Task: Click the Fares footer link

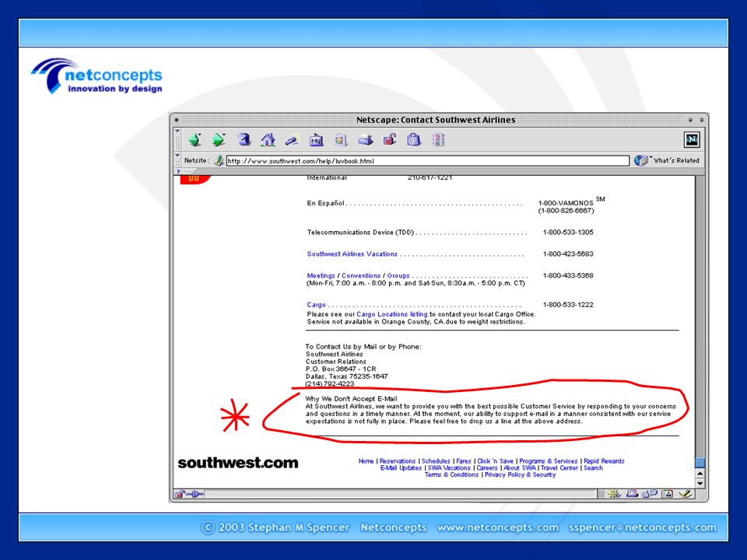Action: pos(464,461)
